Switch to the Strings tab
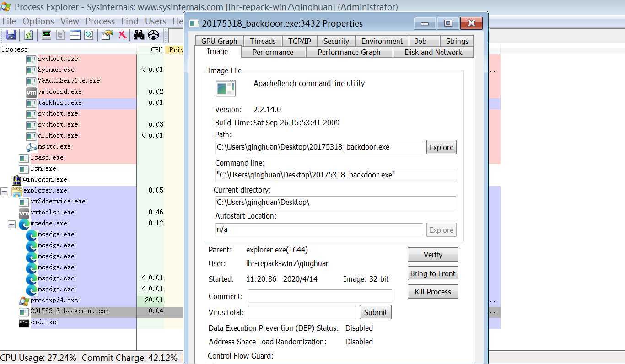The height and width of the screenshot is (364, 625). tap(457, 41)
